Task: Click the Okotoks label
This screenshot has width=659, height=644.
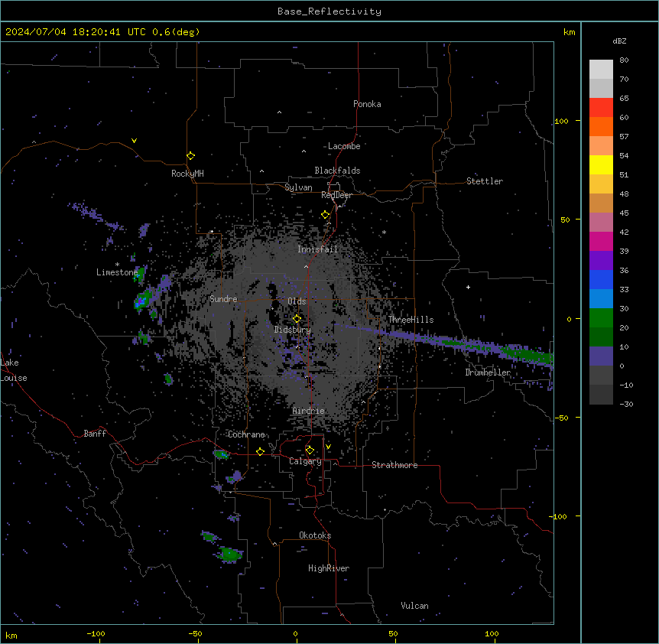Action: pyautogui.click(x=315, y=535)
